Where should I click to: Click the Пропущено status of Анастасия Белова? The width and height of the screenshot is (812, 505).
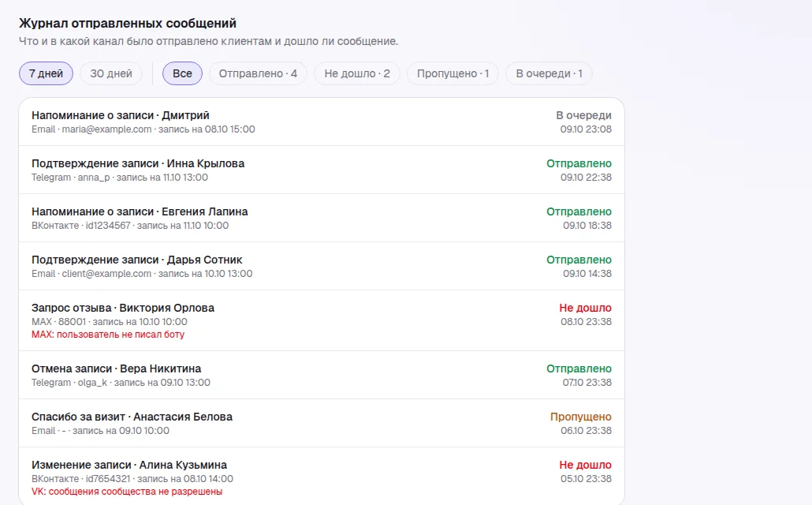(580, 417)
